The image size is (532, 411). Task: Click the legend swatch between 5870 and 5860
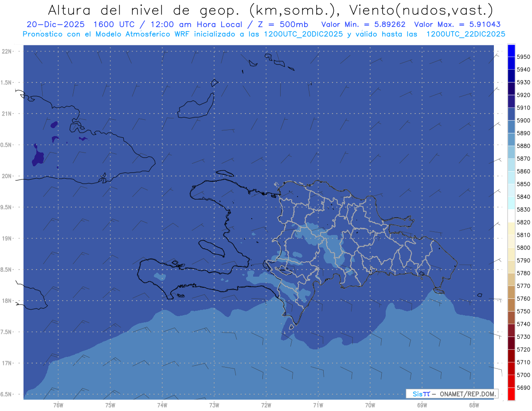point(511,165)
